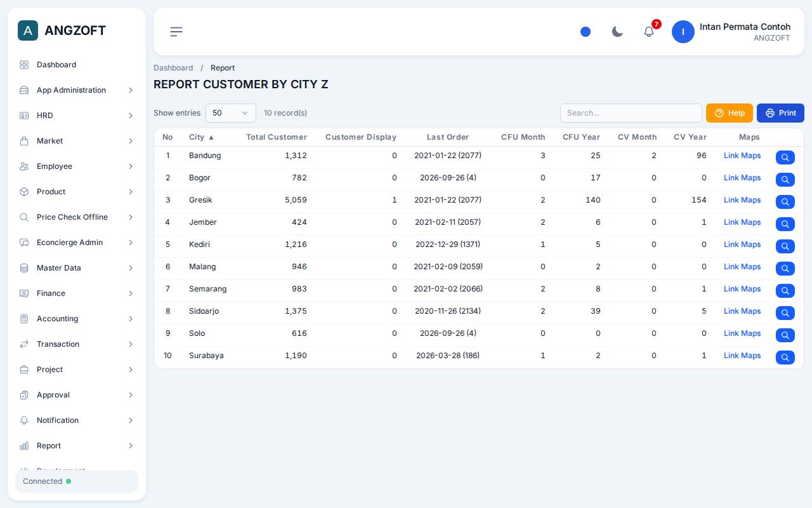Expand the App Administration menu

pos(77,90)
